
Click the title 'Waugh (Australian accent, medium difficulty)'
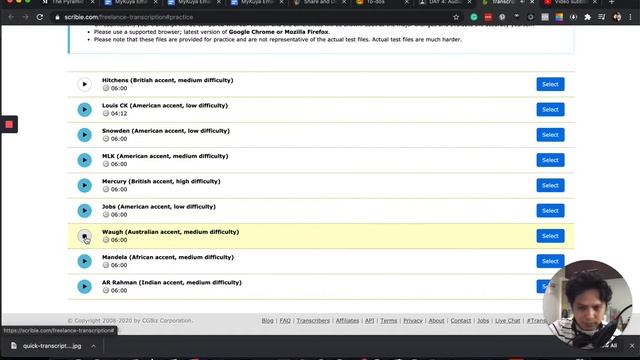point(170,232)
